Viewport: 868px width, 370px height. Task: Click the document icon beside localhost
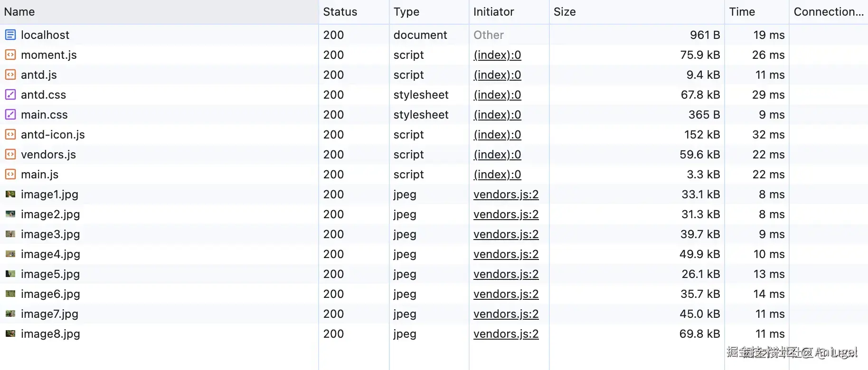10,35
